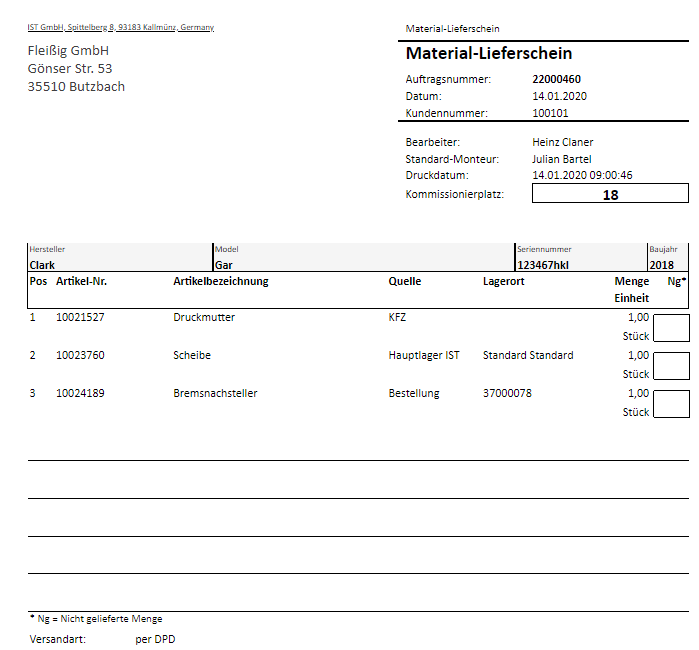This screenshot has height=650, width=699.
Task: Tick the Ng box for Scheibe row
Action: tap(671, 365)
